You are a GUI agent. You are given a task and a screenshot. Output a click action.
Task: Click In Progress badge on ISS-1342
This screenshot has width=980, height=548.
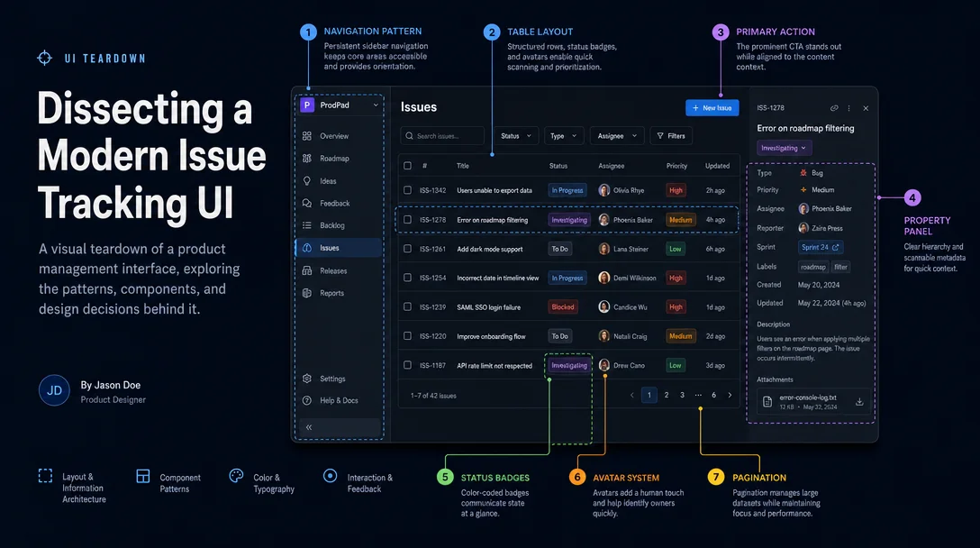[567, 190]
